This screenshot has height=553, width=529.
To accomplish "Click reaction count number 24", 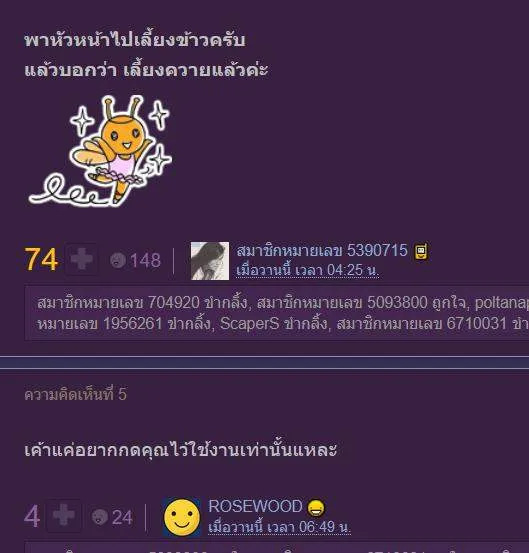I will [122, 518].
